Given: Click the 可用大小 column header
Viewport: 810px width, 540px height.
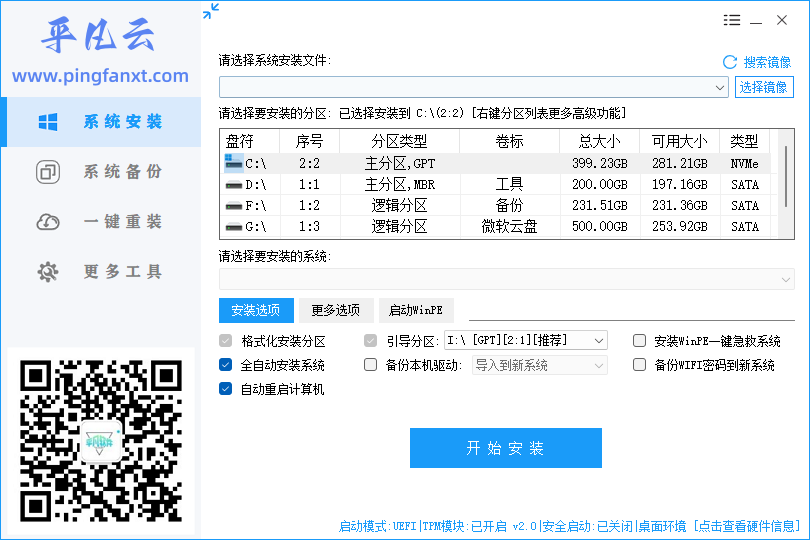Looking at the screenshot, I should click(x=679, y=141).
